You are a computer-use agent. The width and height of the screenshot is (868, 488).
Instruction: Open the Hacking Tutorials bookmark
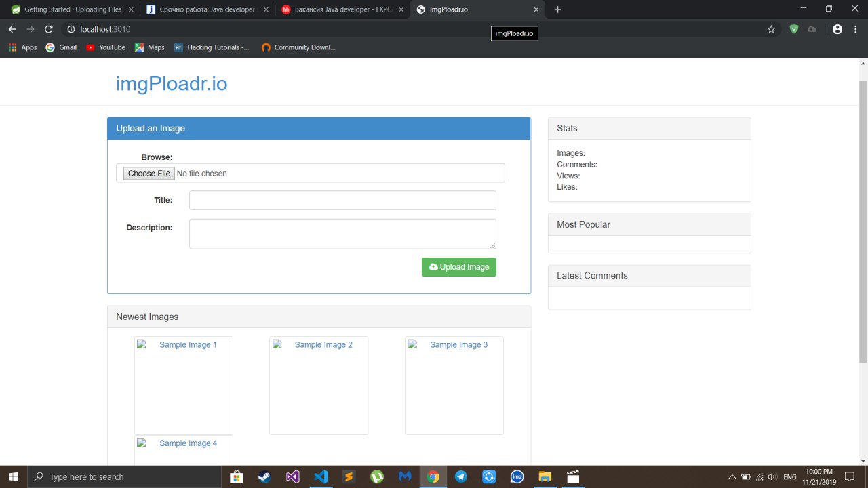click(212, 47)
